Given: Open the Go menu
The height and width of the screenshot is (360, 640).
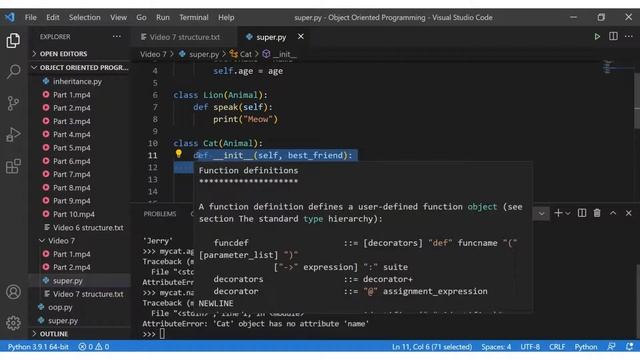Looking at the screenshot, I should (x=141, y=18).
